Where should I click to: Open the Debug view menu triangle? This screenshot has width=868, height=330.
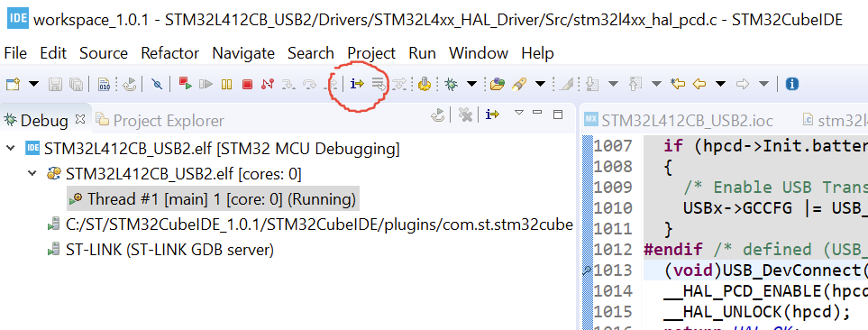pos(518,113)
